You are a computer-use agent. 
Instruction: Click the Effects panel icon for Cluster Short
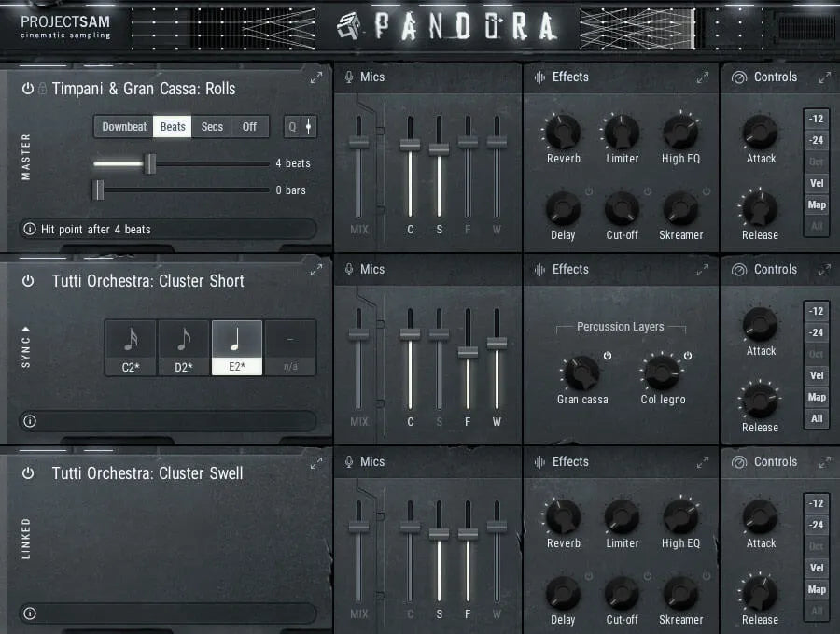click(539, 270)
